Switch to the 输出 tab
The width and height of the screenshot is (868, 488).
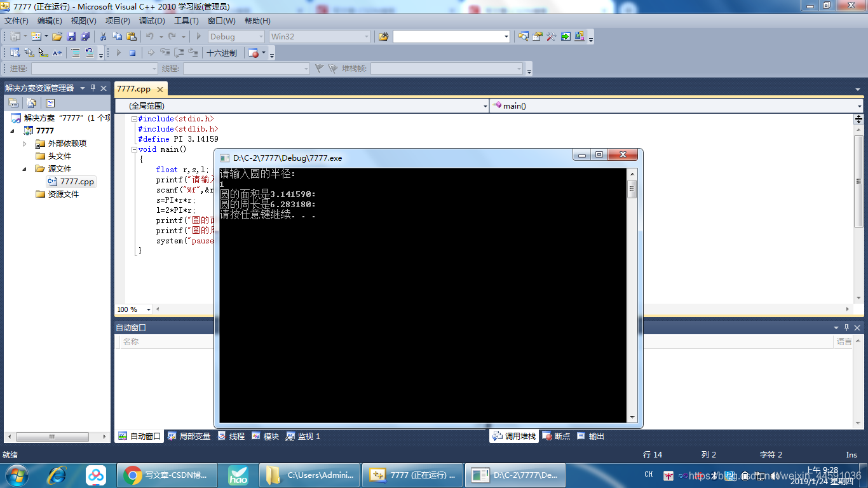590,437
